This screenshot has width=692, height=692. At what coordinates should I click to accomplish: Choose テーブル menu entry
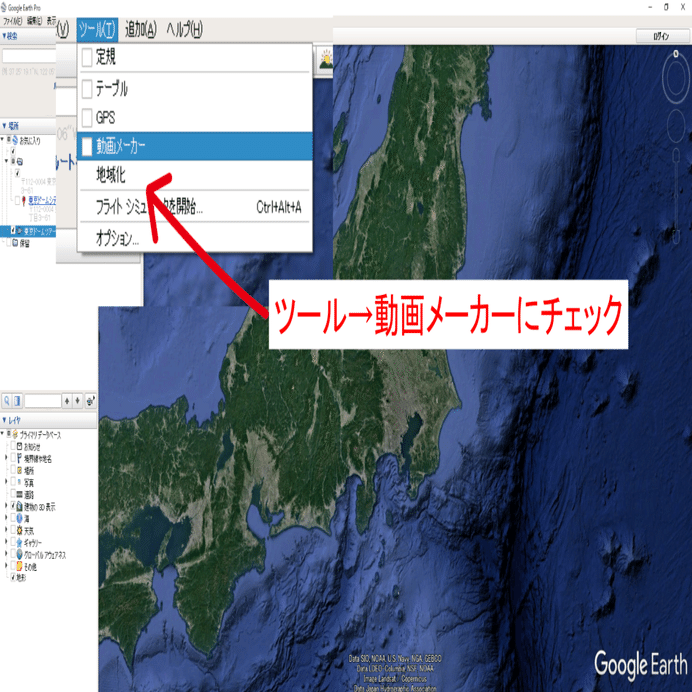pyautogui.click(x=195, y=88)
